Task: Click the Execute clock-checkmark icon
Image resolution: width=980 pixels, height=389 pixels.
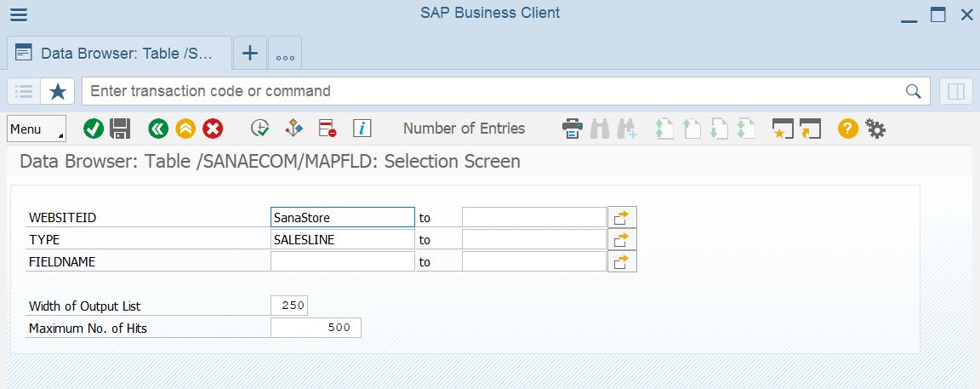Action: [x=260, y=129]
